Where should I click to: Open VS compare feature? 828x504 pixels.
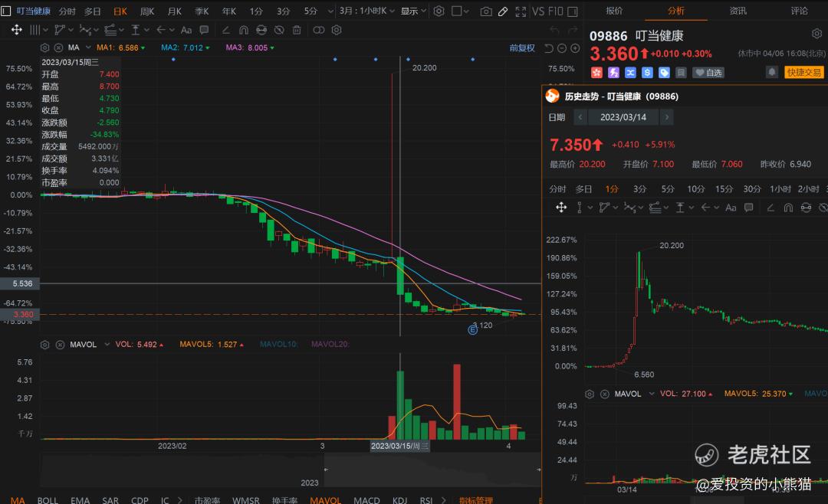coord(538,11)
